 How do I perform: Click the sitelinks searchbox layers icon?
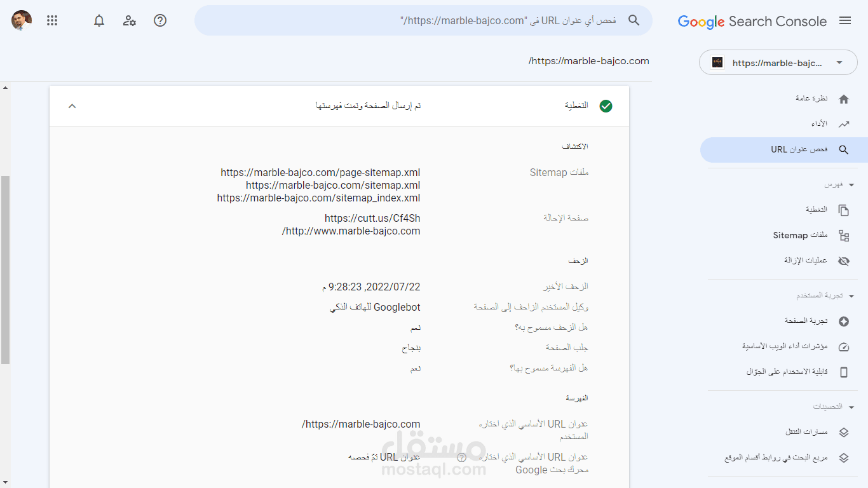click(x=844, y=458)
